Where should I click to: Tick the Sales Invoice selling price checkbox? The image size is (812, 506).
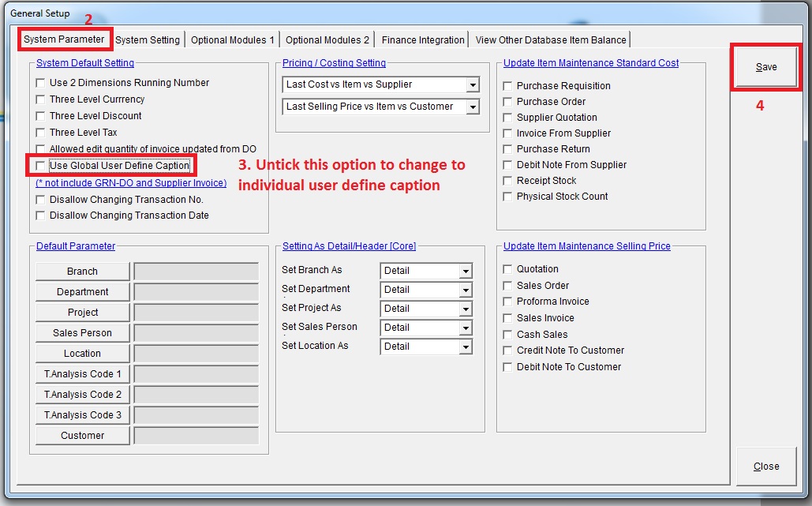[x=507, y=318]
